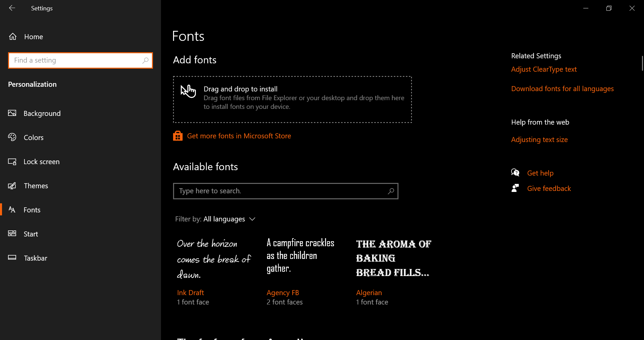The width and height of the screenshot is (644, 340).
Task: Click the Background picture icon
Action: (x=12, y=113)
